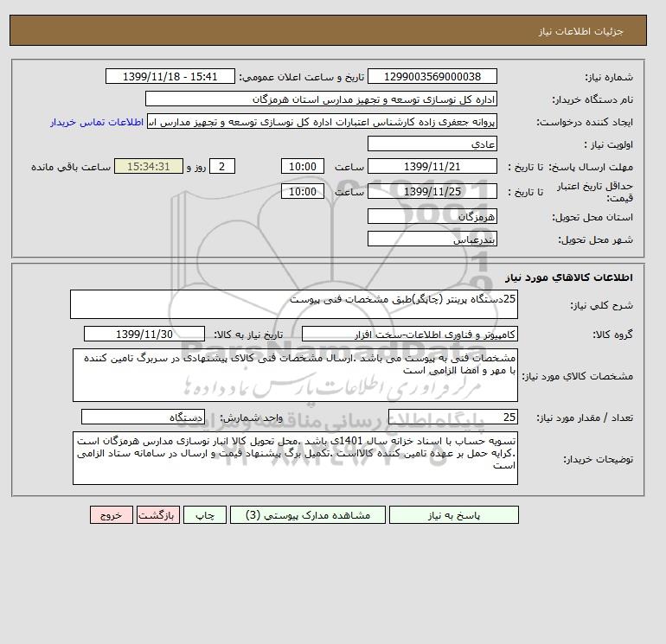Click the 'شهر محل تحویل:' label
Viewport: 666px width, 644px height.
[x=595, y=239]
